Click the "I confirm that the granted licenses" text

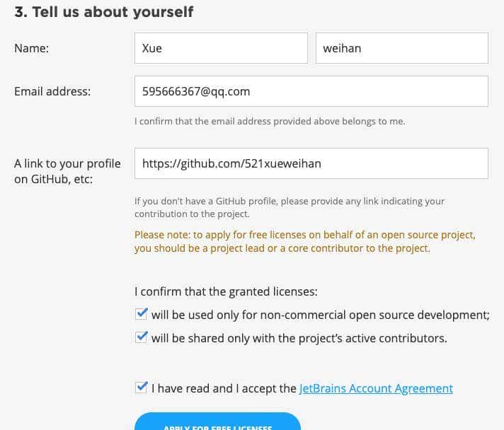pos(226,291)
